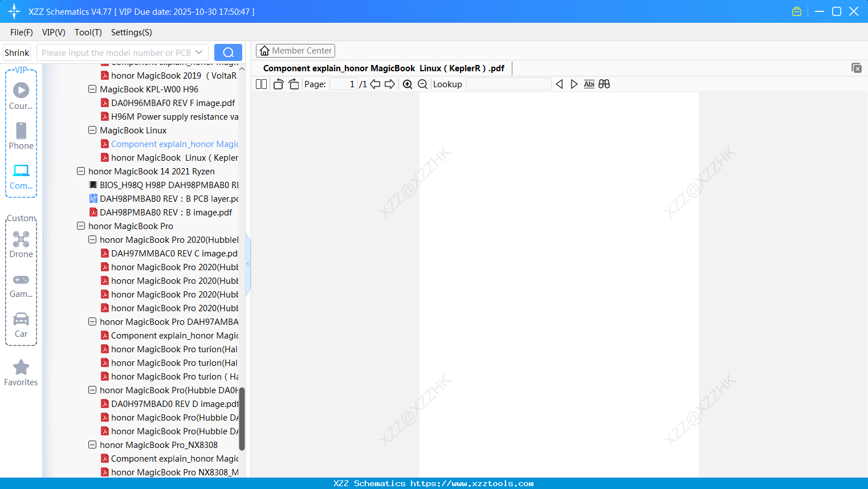Rotate the page clockwise
The image size is (868, 489).
point(294,84)
